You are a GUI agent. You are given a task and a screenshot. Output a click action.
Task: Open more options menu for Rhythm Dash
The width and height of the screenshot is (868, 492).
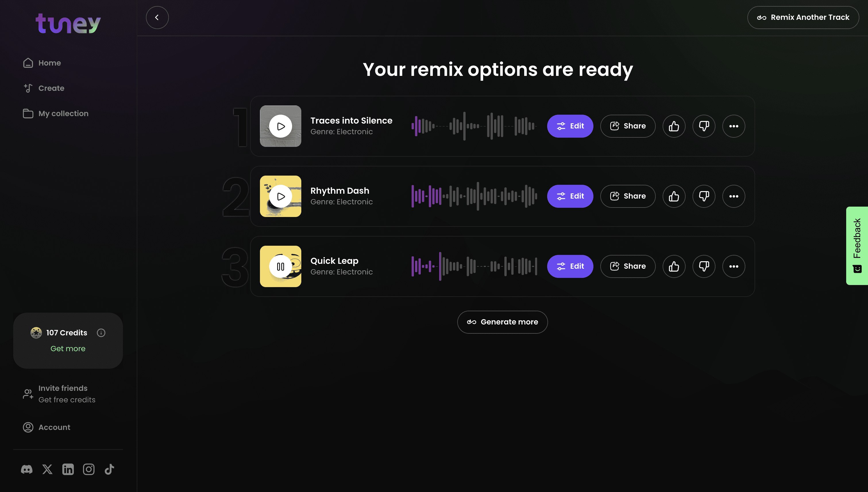tap(734, 196)
